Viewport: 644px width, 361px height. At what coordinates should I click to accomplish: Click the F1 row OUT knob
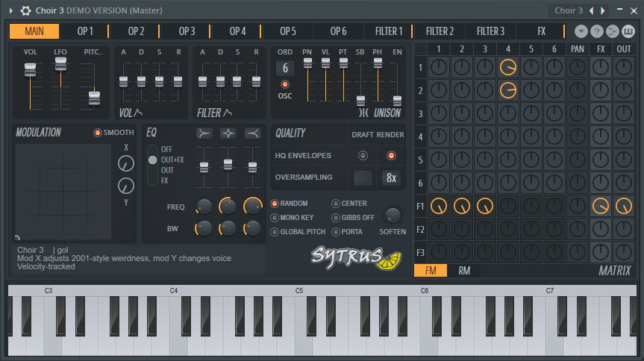click(624, 206)
